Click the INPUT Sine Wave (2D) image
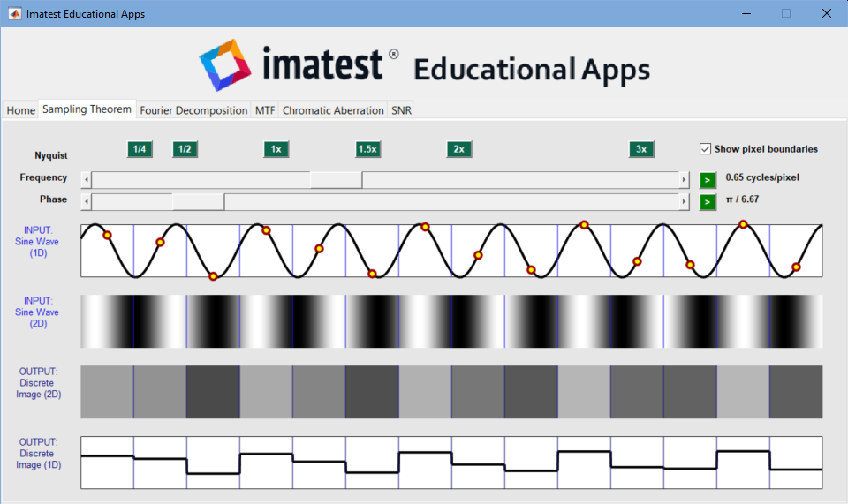 (x=451, y=321)
